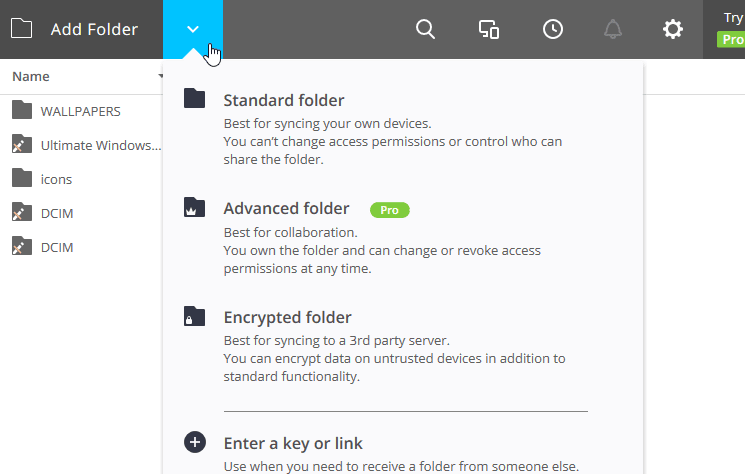Toggle Name column sort arrow
This screenshot has height=474, width=745.
161,76
